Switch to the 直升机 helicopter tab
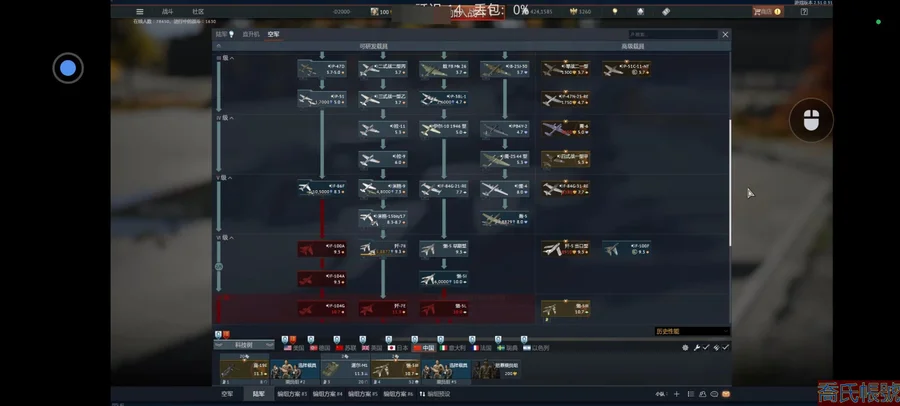900x406 pixels. pyautogui.click(x=250, y=34)
